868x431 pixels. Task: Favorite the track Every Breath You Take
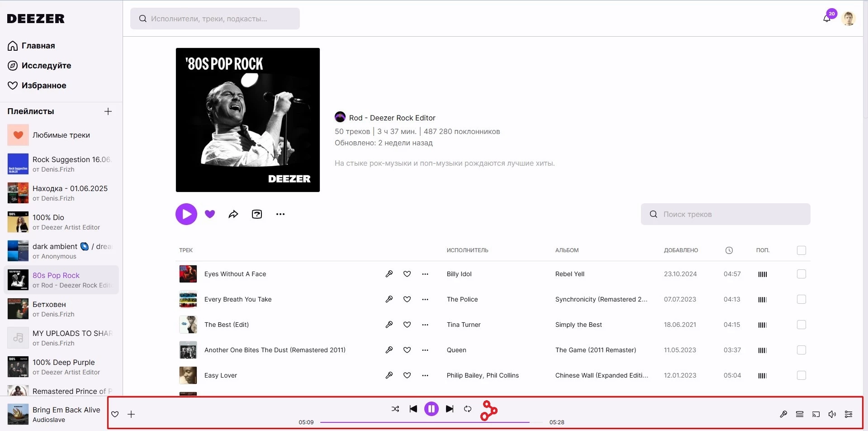click(x=407, y=299)
